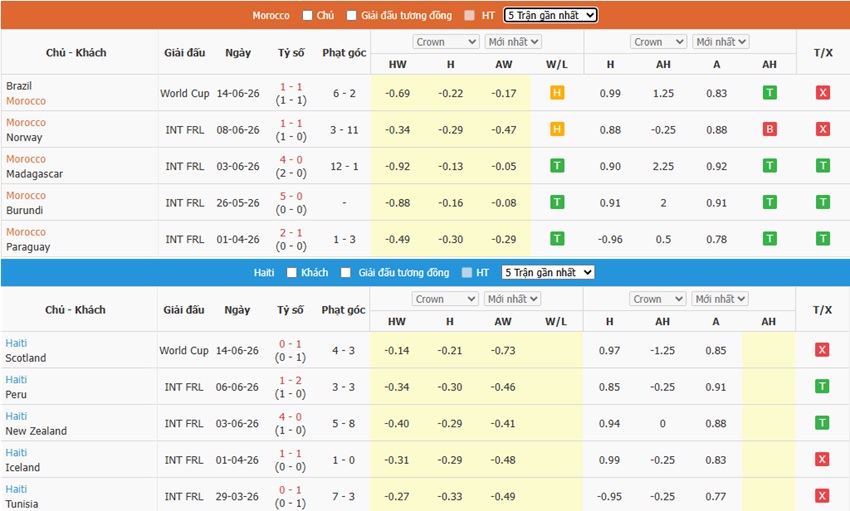850x511 pixels.
Task: Click corner count '5 - 8' in New Zealand row
Action: tap(343, 424)
